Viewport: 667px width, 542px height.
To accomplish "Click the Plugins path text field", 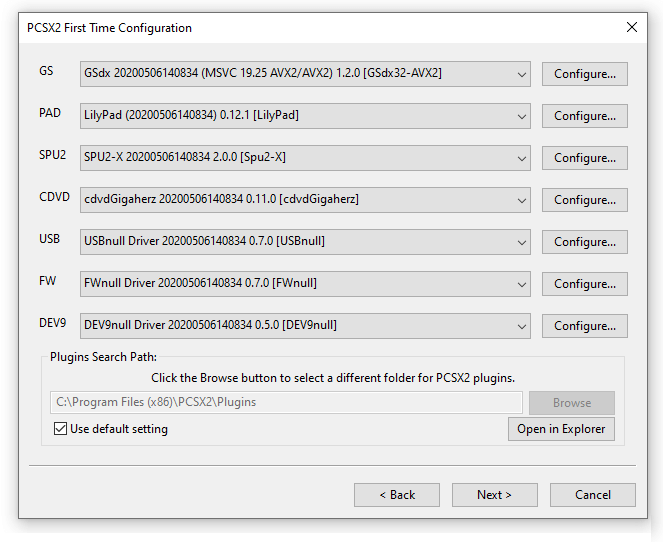I will (286, 402).
